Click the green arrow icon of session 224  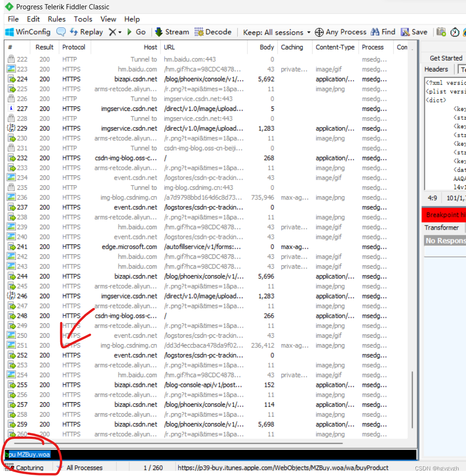tap(12, 79)
